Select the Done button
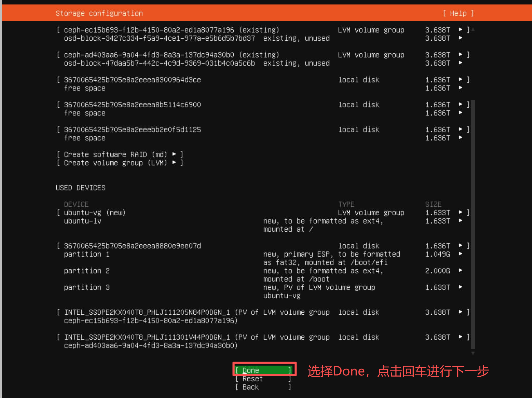 pyautogui.click(x=263, y=370)
